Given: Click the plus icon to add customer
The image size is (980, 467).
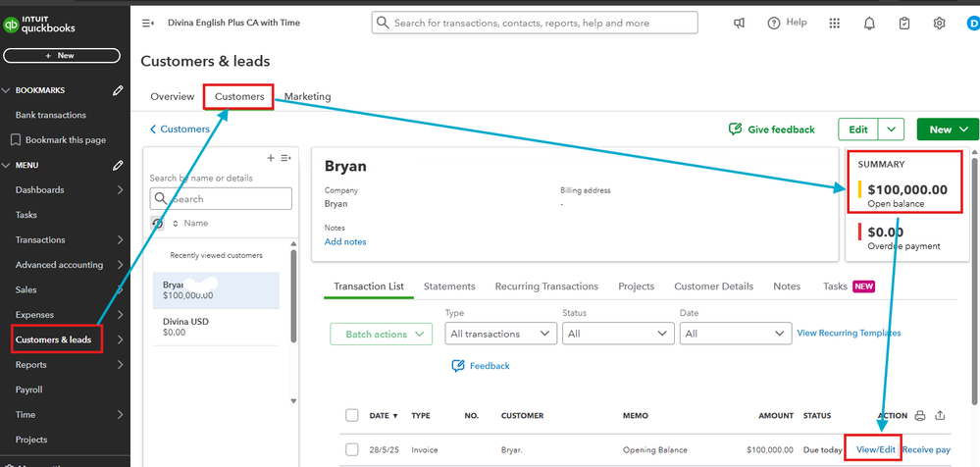Looking at the screenshot, I should tap(271, 158).
